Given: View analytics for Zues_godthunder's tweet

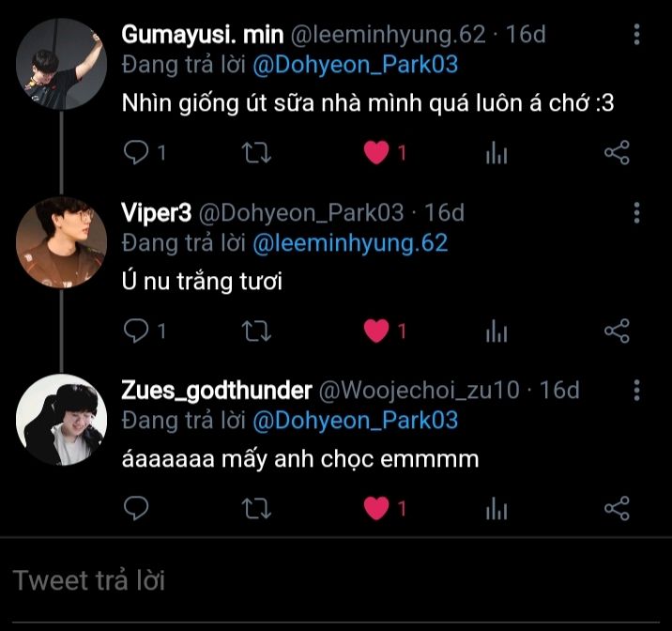Looking at the screenshot, I should tap(496, 509).
